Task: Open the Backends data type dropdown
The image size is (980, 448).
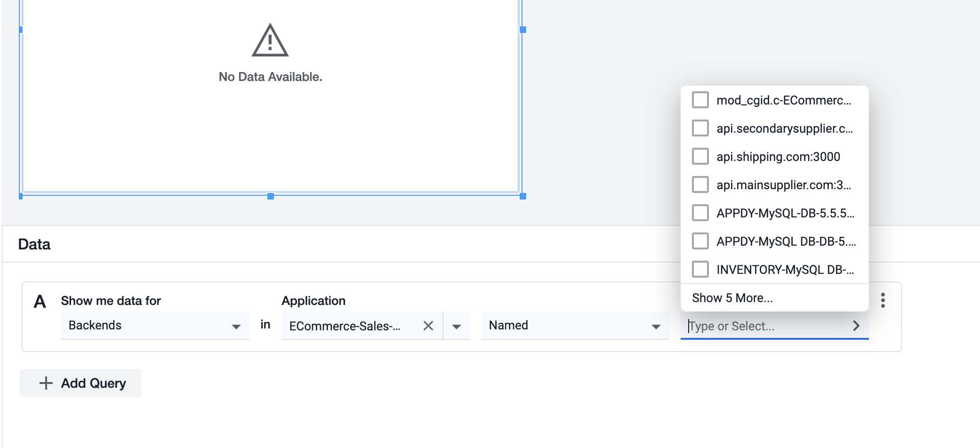Action: [155, 326]
